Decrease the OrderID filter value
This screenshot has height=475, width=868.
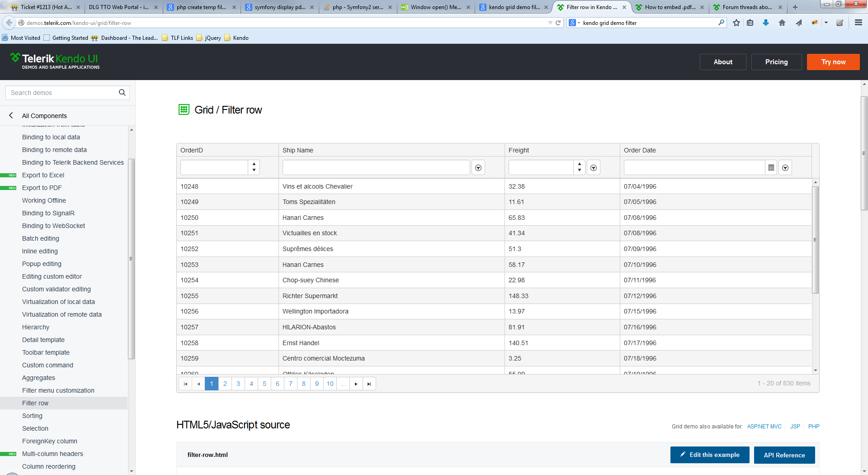pyautogui.click(x=254, y=171)
